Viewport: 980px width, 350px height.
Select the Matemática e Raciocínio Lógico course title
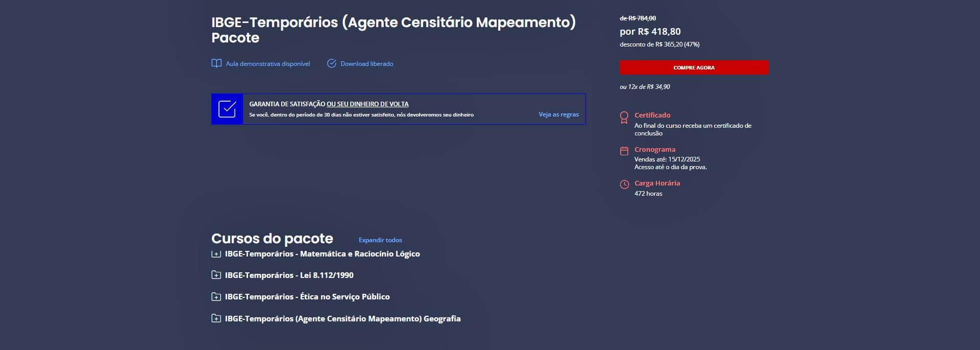pyautogui.click(x=322, y=254)
